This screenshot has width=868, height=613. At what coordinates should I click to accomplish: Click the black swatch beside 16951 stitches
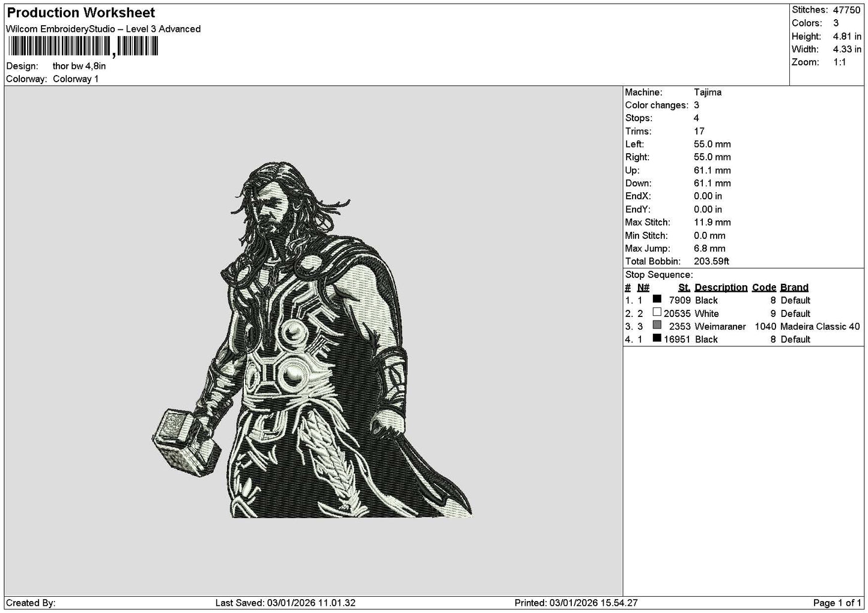point(657,338)
